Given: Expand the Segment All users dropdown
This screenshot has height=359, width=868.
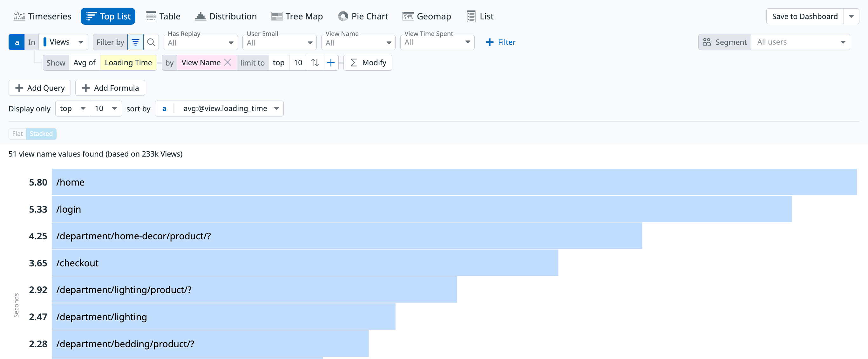Looking at the screenshot, I should [801, 42].
